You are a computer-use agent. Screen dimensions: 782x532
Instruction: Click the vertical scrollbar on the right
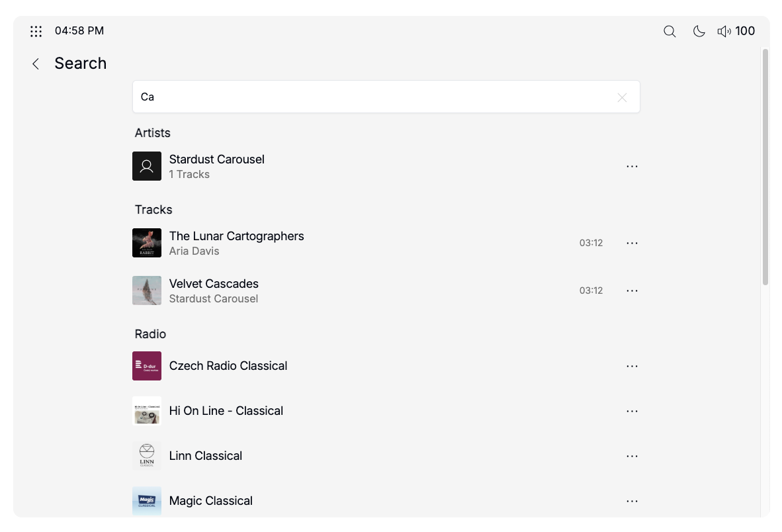click(x=765, y=165)
